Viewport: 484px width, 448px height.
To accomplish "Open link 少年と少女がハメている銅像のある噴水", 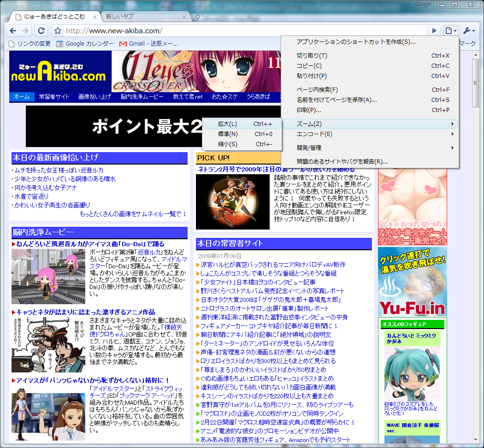I will (x=65, y=179).
